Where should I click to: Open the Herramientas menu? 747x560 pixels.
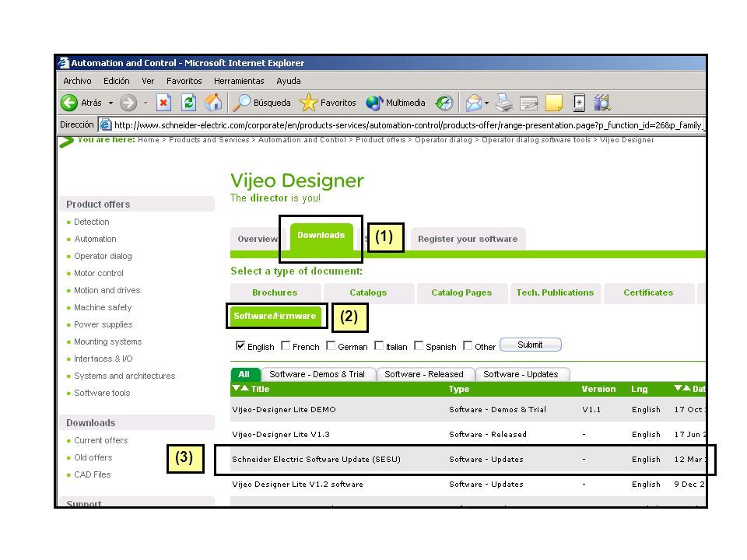239,81
